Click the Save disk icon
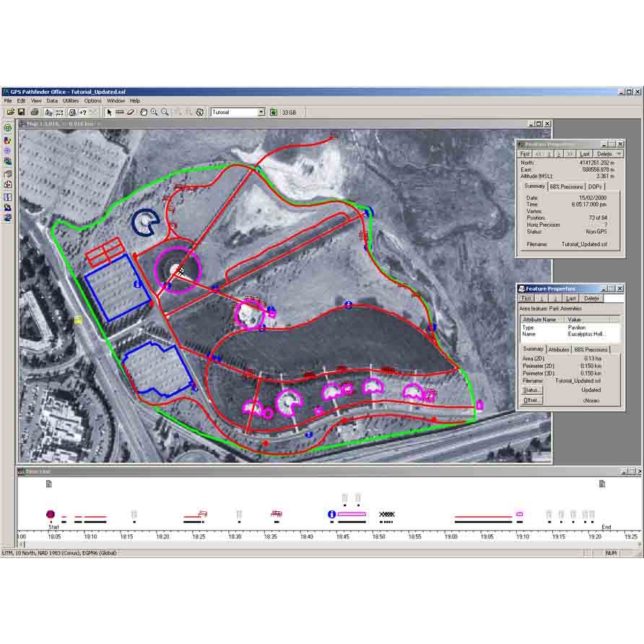644x644 pixels. click(21, 112)
